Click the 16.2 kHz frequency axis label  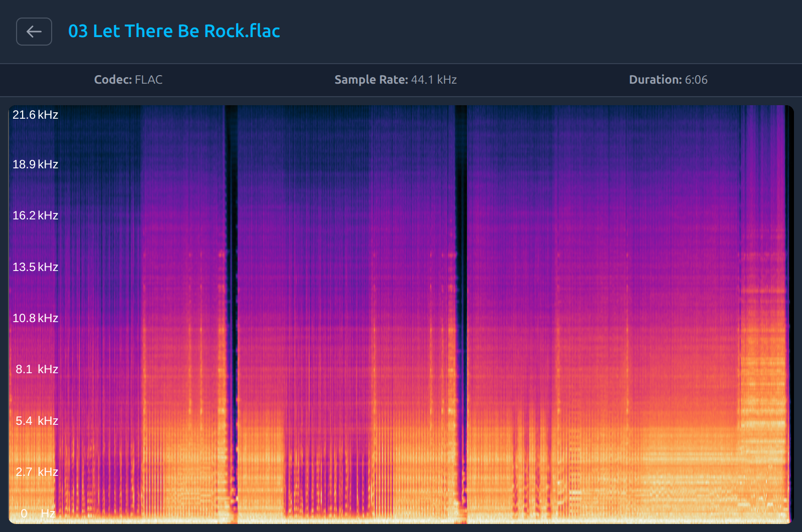click(36, 215)
